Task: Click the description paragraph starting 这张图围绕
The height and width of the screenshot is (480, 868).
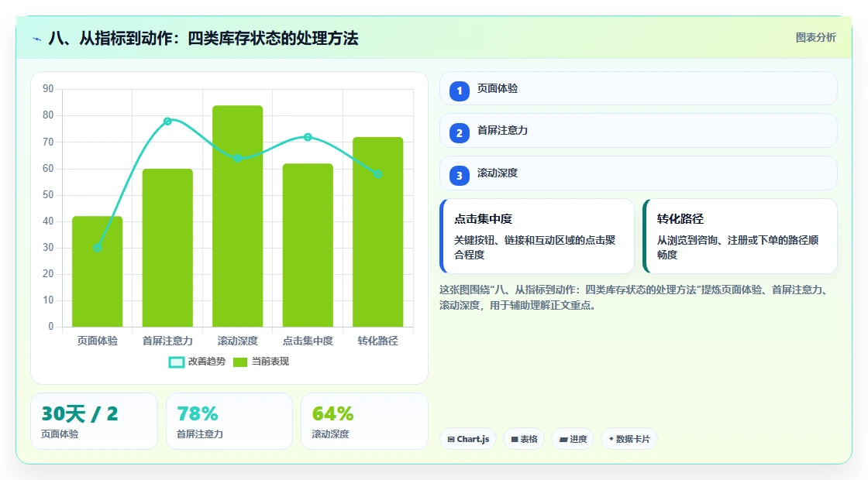Action: [x=634, y=297]
